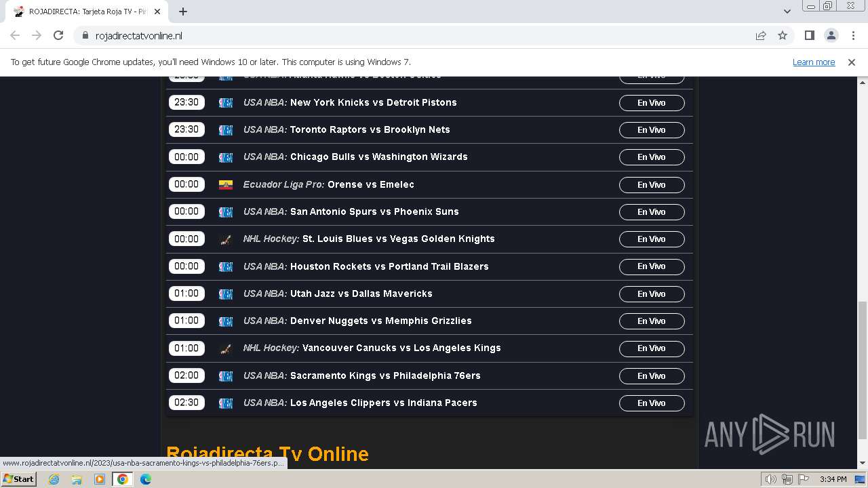Screen dimensions: 868x488
Task: Click the volume speaker tray icon
Action: coord(771,479)
